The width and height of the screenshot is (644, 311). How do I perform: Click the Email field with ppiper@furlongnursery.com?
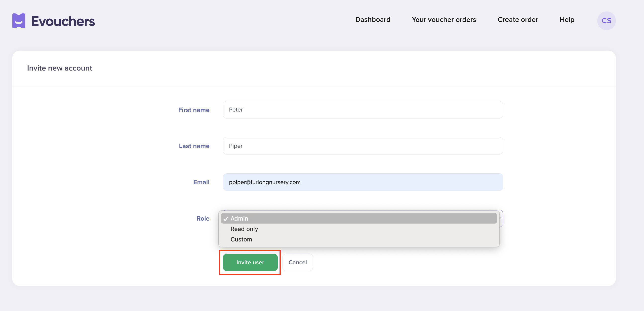tap(363, 182)
